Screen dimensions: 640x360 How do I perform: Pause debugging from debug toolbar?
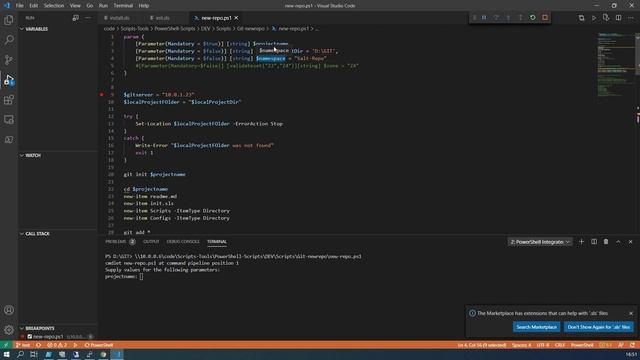[484, 18]
